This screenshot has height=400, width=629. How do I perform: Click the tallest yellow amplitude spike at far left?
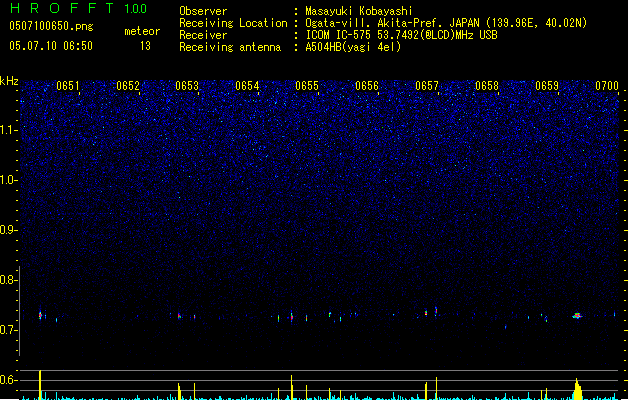click(40, 385)
